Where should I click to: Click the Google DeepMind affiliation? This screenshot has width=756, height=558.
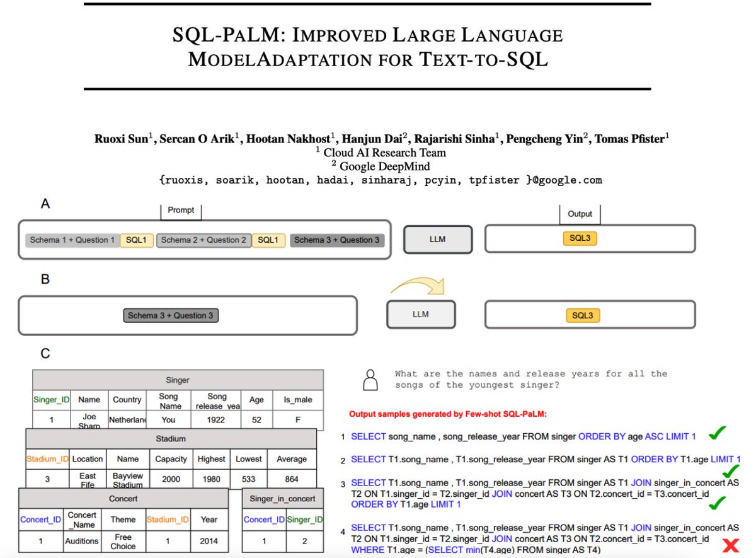pyautogui.click(x=381, y=166)
